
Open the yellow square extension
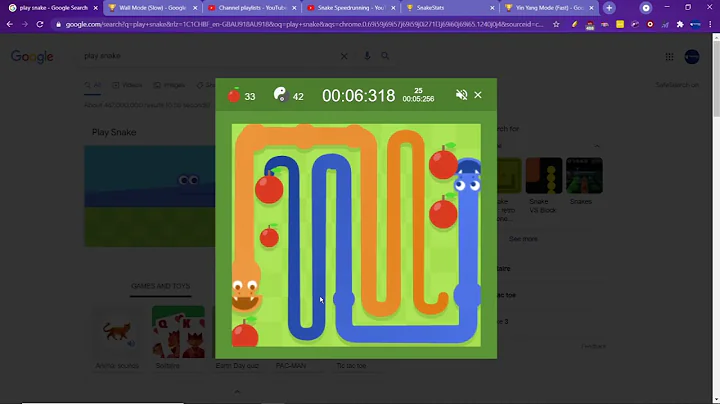click(x=620, y=24)
